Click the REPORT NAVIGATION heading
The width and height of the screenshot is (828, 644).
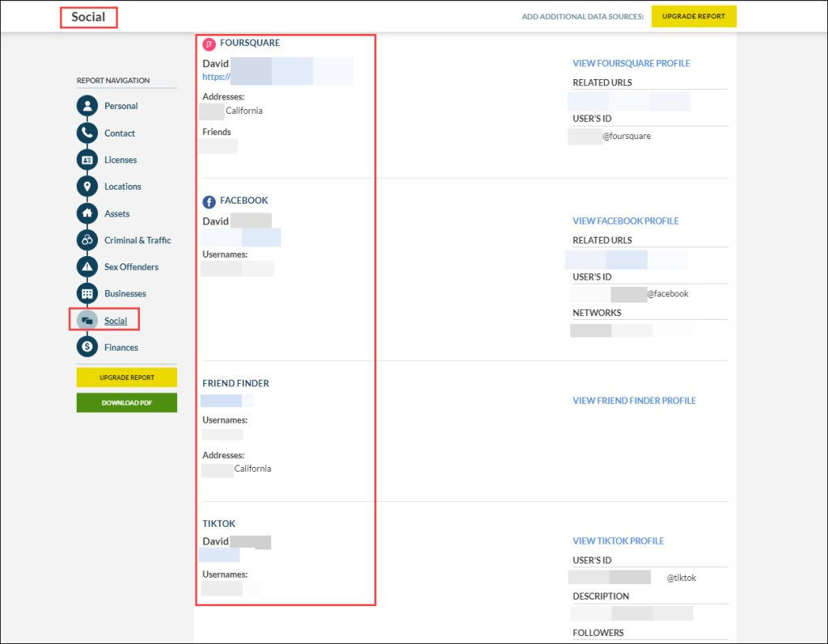click(x=113, y=80)
